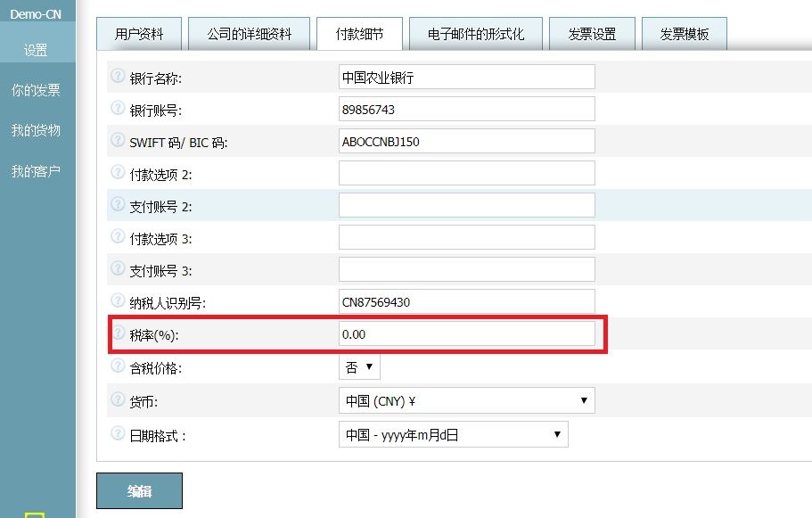The height and width of the screenshot is (518, 812).
Task: Open the help icon beside 税率(%)
Action: pos(116,333)
